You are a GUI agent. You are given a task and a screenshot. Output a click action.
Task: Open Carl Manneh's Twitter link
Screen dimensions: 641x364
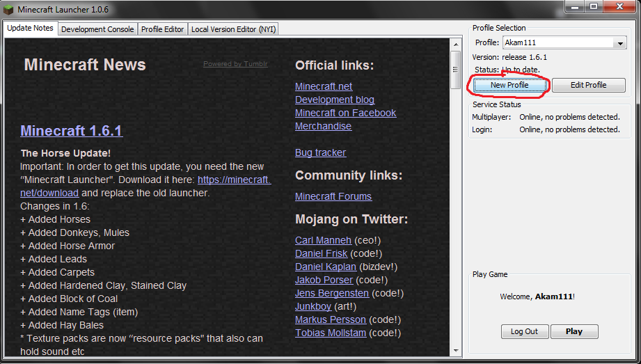tap(323, 241)
